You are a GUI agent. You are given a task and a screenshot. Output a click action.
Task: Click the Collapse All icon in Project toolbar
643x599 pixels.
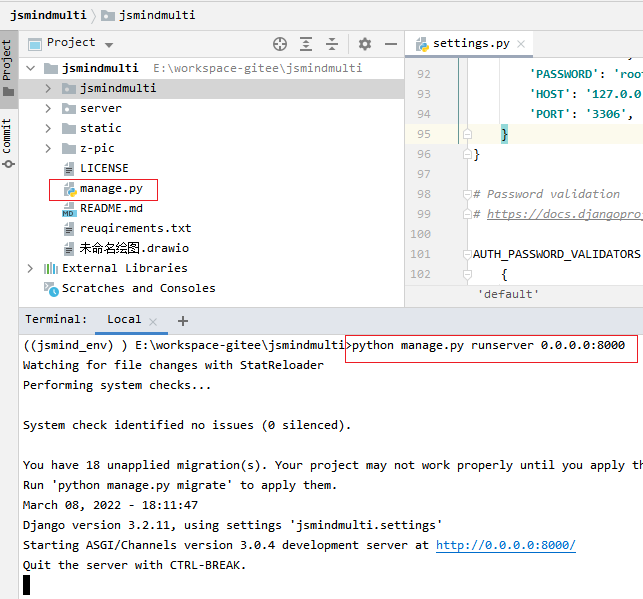[x=332, y=44]
